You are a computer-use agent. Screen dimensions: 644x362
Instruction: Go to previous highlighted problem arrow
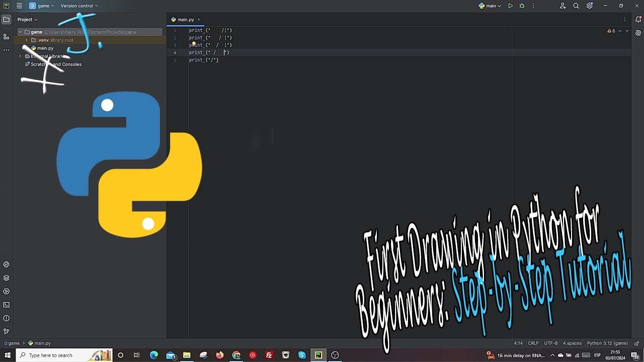pyautogui.click(x=620, y=31)
